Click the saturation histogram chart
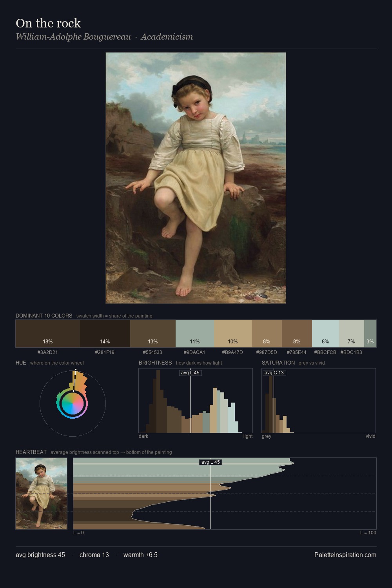The image size is (392, 588). tap(319, 401)
